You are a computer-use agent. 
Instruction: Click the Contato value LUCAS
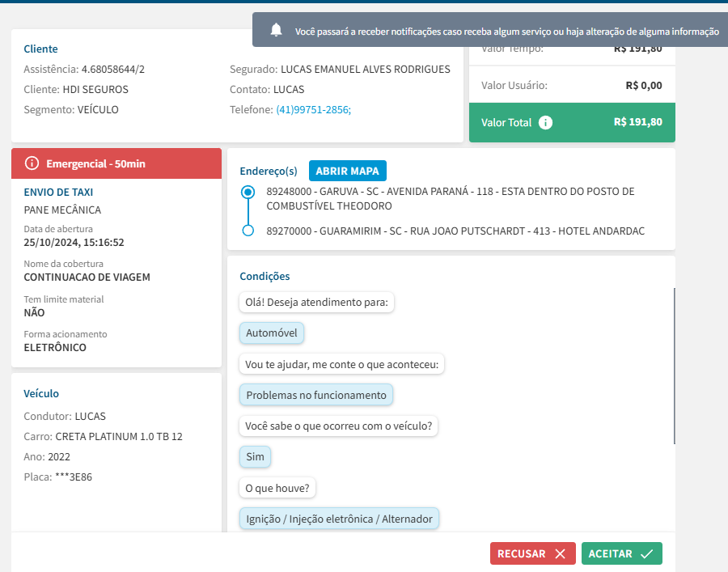289,89
